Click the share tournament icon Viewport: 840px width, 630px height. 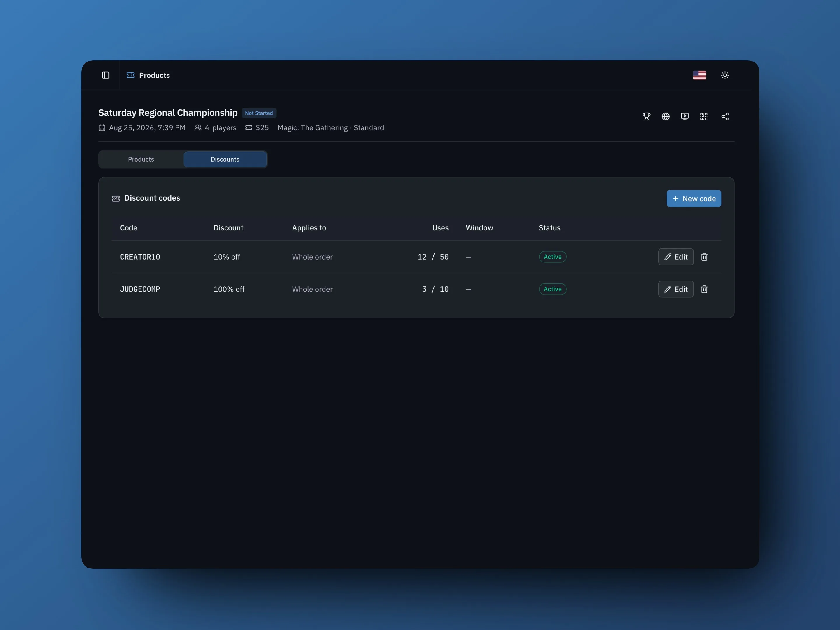[x=725, y=117]
